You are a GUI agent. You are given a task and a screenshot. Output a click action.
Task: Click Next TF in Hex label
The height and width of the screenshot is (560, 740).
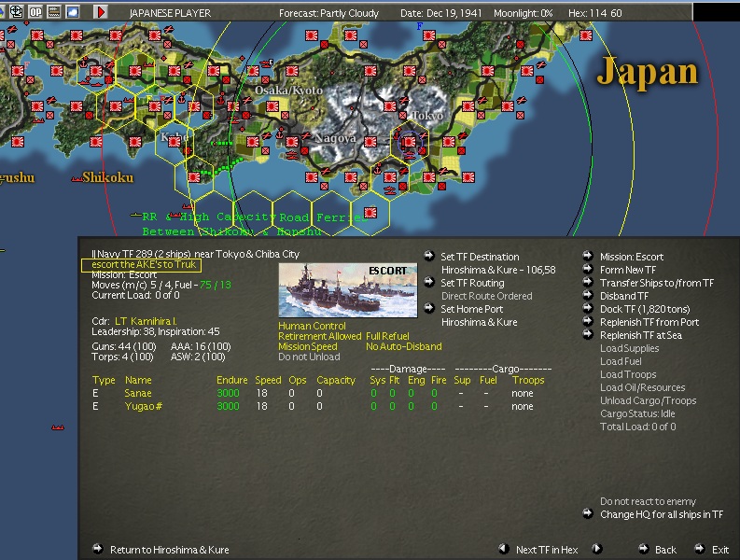pyautogui.click(x=547, y=550)
